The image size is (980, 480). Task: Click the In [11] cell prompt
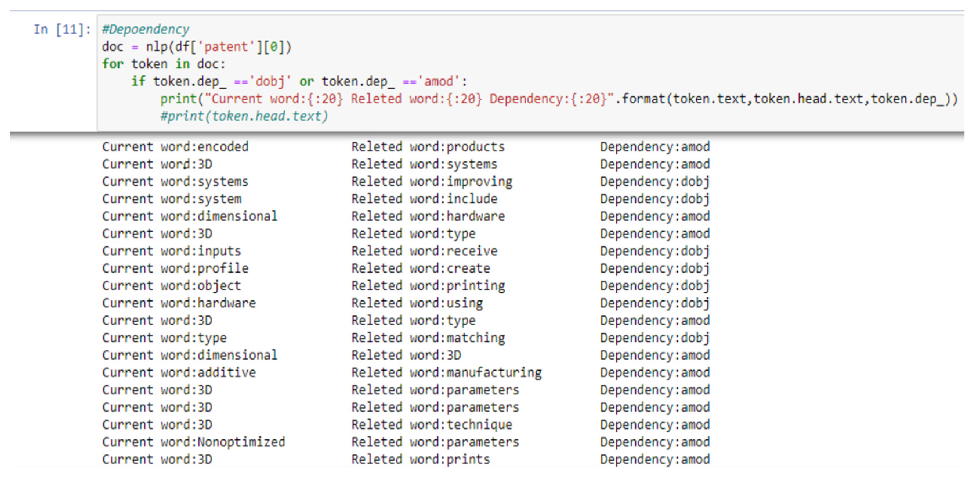pos(62,29)
